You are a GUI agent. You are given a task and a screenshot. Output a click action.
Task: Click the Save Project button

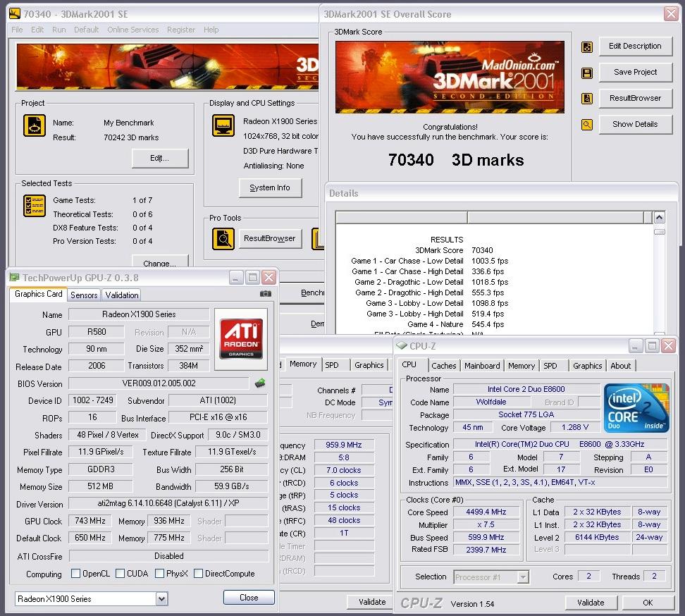click(x=635, y=72)
